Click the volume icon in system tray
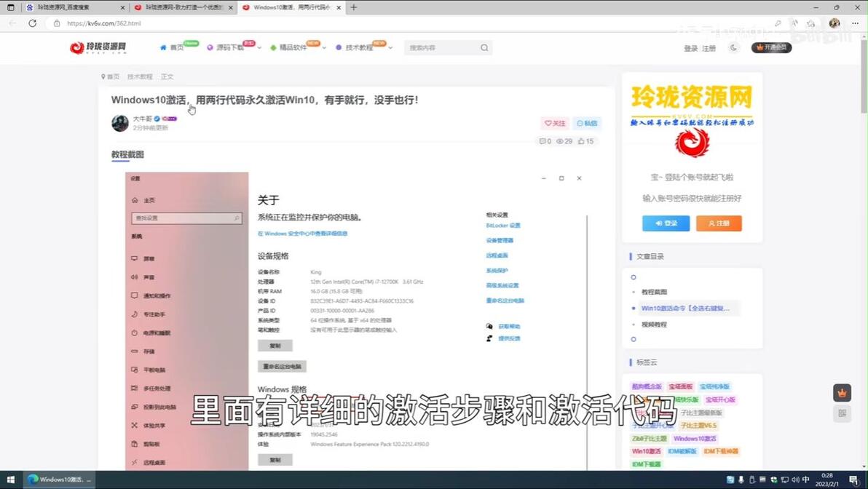 pyautogui.click(x=795, y=480)
